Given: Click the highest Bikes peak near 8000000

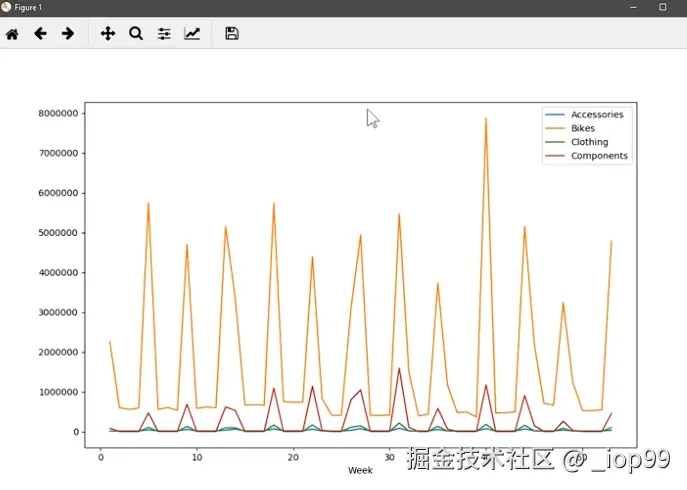Looking at the screenshot, I should click(x=486, y=118).
